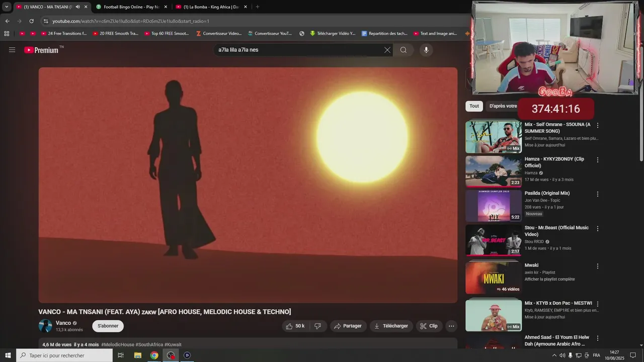The image size is (644, 362).
Task: Open Windows Start menu
Action: (8, 355)
